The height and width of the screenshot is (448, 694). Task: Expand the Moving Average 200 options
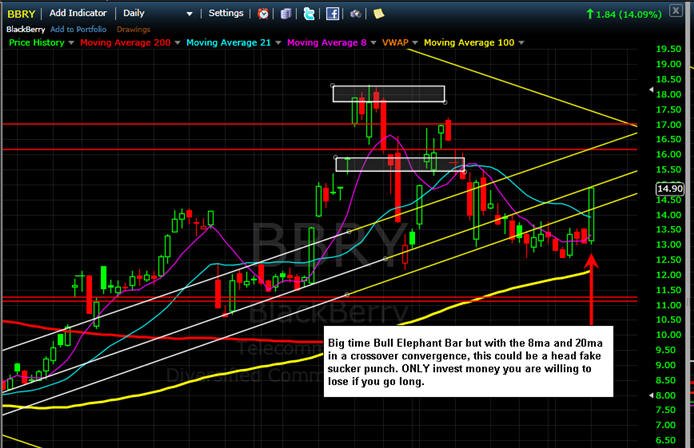[x=177, y=43]
